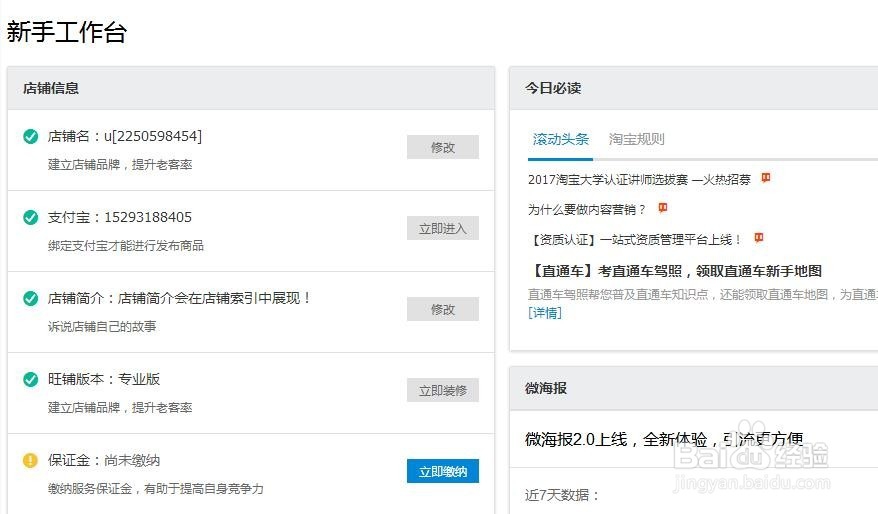Switch to 淘宝规则 tab
878x514 pixels.
point(636,139)
